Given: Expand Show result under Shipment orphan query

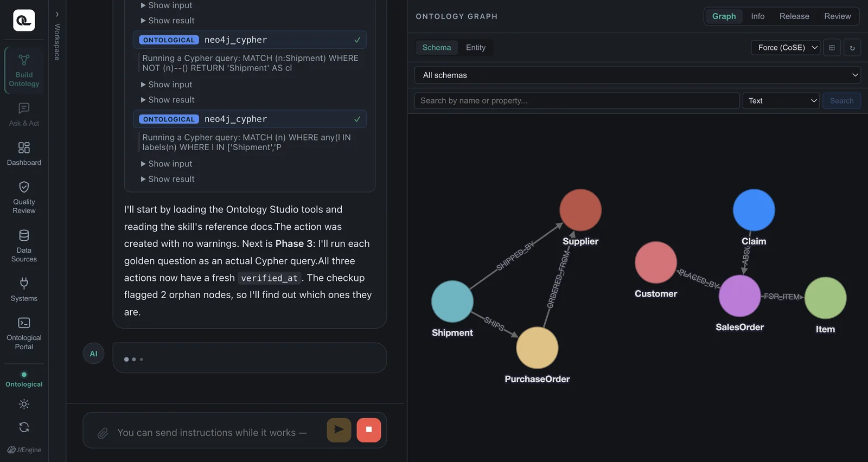Looking at the screenshot, I should point(168,100).
